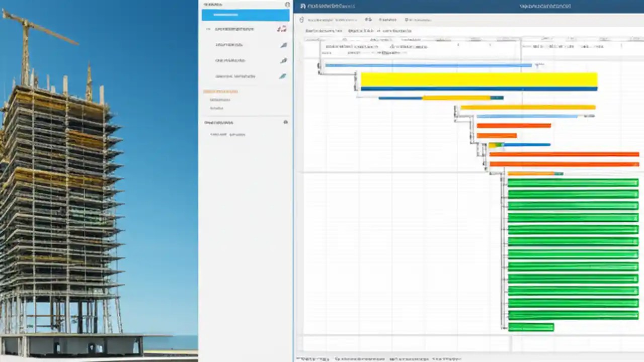Screen dimensions: 644x362
Task: Expand the collapse arrow beside the first Gantt row
Action: tap(319, 65)
